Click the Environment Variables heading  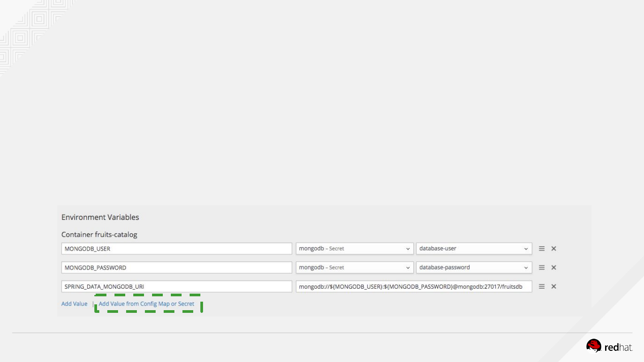coord(100,217)
